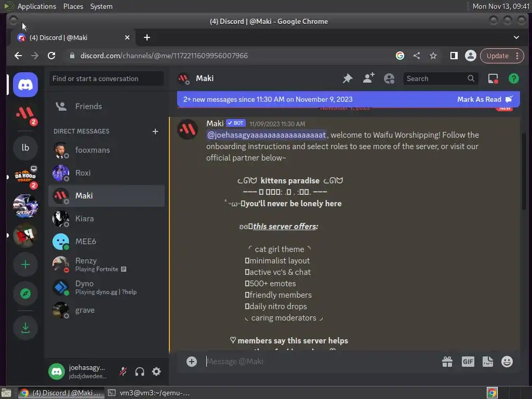
Task: Click new messages since 11:30 AM banner
Action: click(268, 99)
